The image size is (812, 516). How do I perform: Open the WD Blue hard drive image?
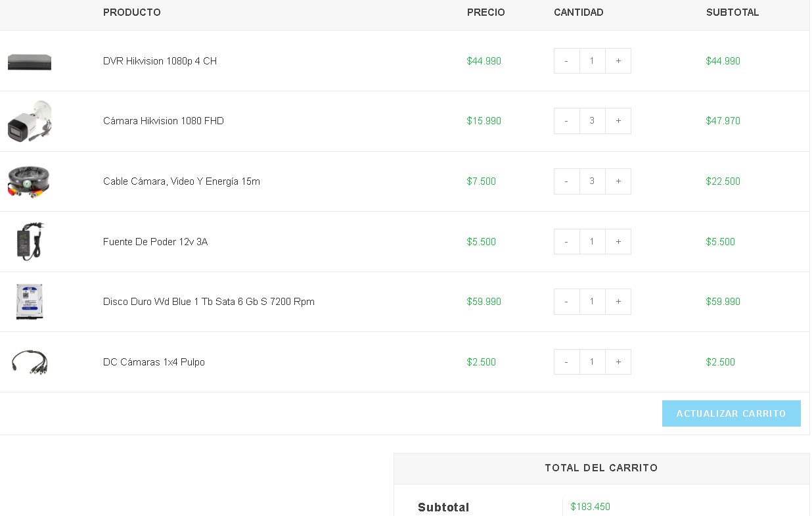(x=30, y=302)
